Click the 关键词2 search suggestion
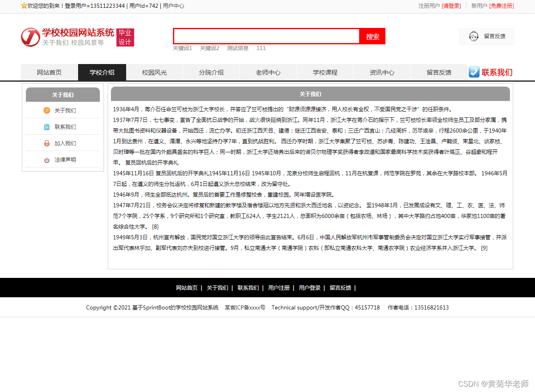Screen dimensions: 535x392 210,48
